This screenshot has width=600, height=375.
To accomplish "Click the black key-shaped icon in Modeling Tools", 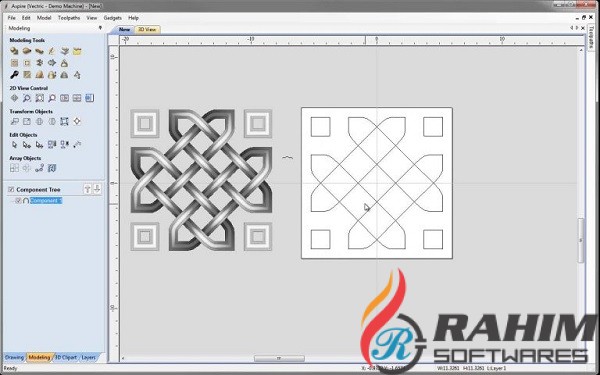I will [14, 75].
